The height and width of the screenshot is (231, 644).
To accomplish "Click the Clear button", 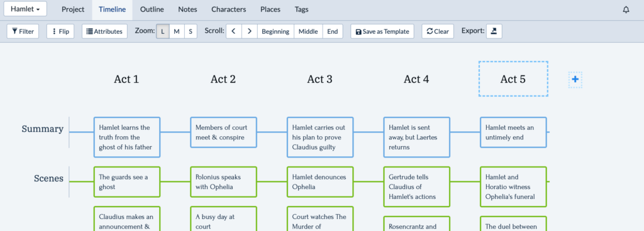I will point(438,31).
